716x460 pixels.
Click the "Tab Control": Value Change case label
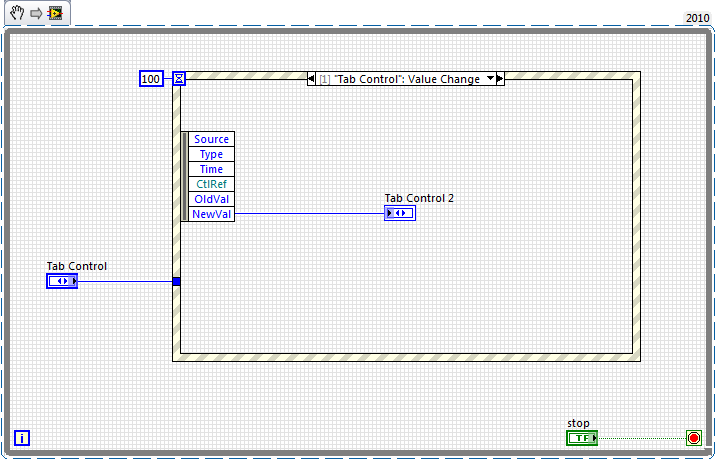[406, 79]
